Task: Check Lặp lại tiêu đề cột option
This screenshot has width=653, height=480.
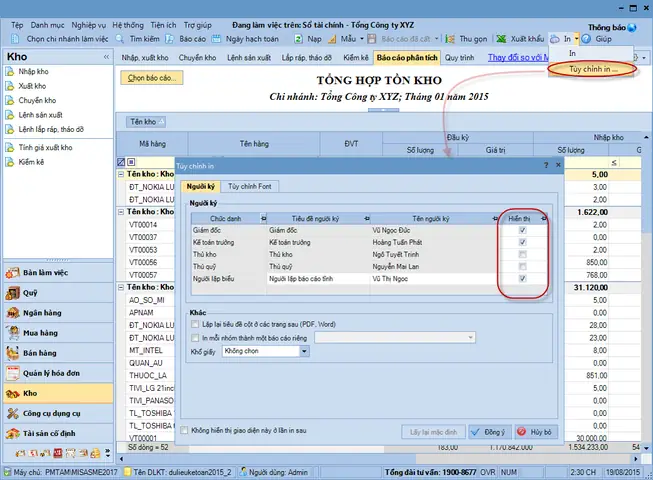Action: [x=194, y=324]
